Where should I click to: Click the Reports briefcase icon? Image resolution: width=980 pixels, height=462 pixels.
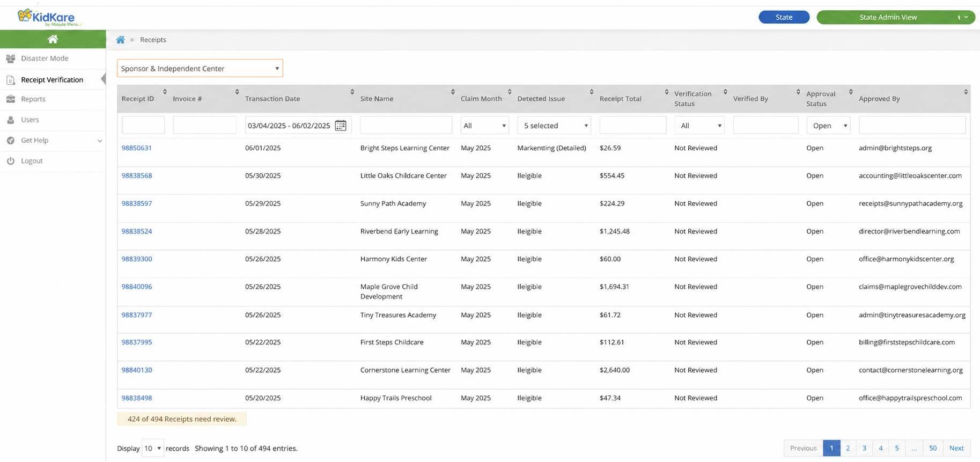[x=11, y=99]
